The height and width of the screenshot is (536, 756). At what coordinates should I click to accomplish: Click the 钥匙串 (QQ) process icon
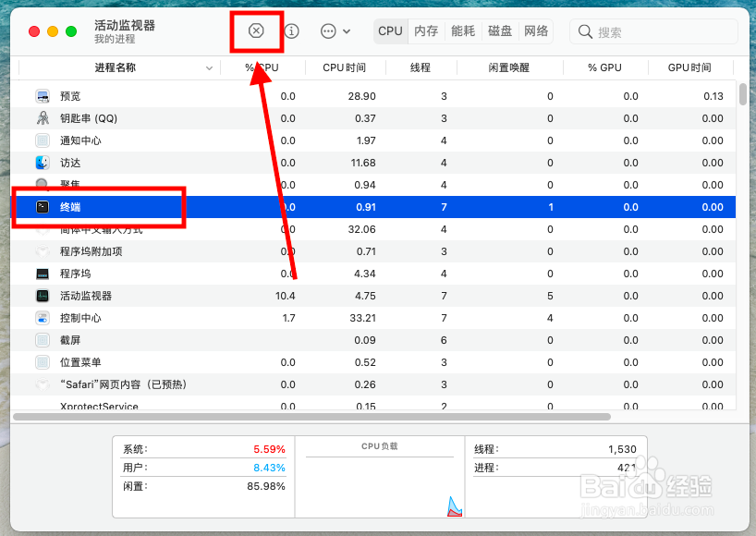tap(41, 118)
